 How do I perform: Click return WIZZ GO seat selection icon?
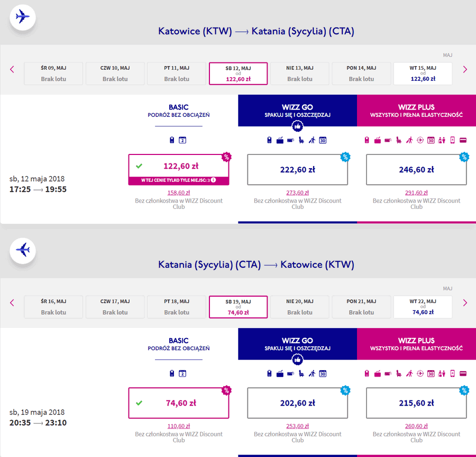click(301, 373)
